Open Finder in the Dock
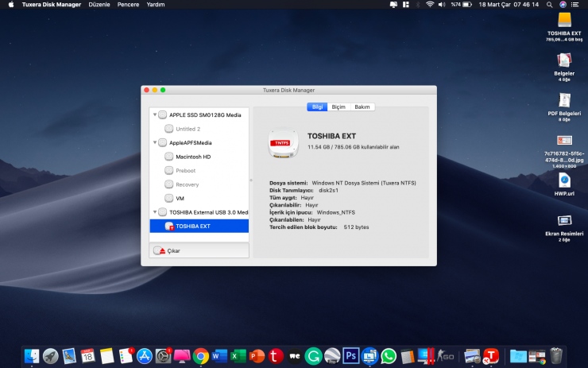The image size is (588, 368). [x=32, y=356]
